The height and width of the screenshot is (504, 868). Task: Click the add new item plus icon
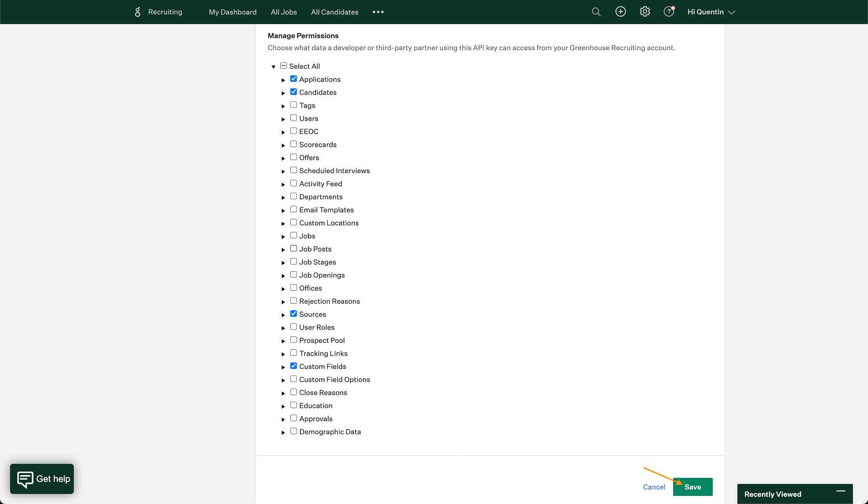pos(621,12)
